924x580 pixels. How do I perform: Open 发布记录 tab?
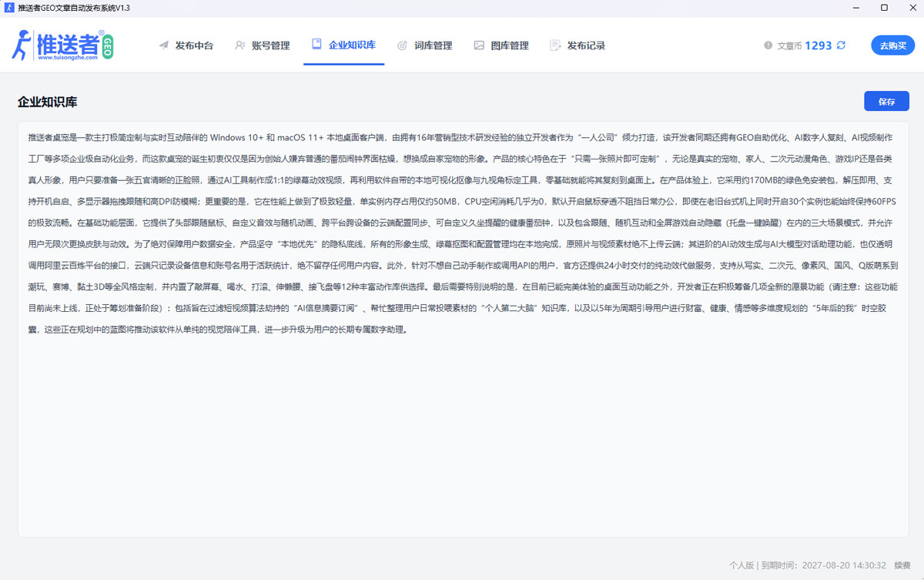577,45
